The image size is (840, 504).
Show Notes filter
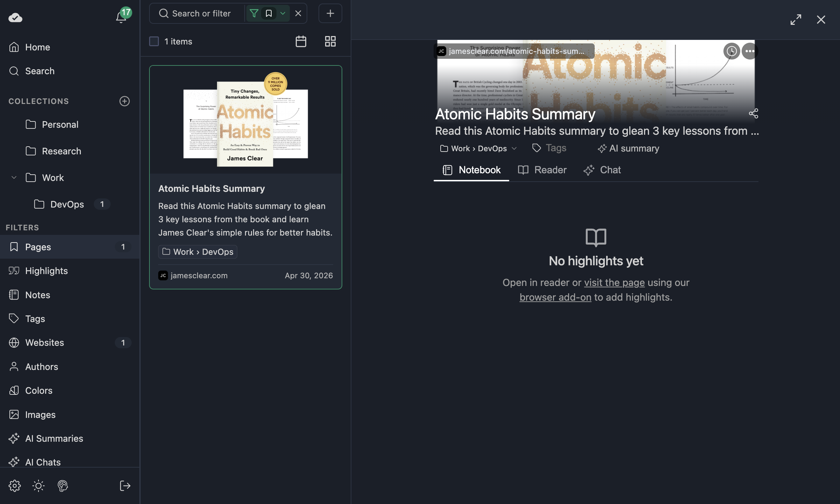click(70, 295)
